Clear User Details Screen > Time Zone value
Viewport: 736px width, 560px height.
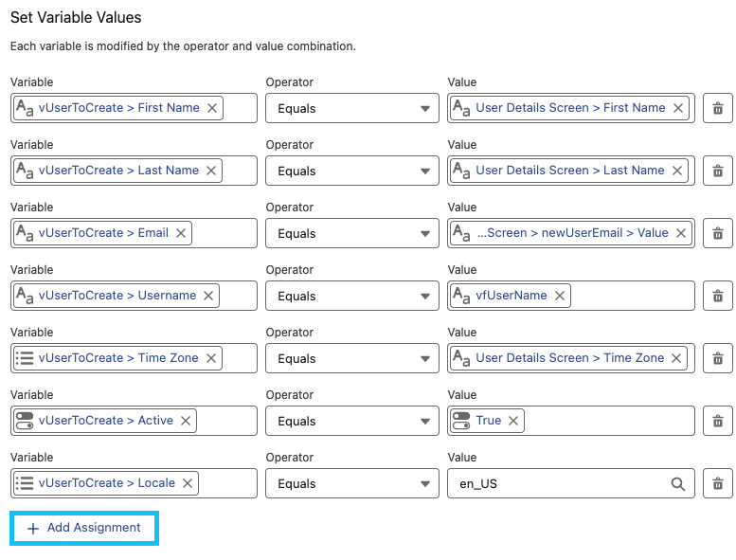click(x=677, y=358)
